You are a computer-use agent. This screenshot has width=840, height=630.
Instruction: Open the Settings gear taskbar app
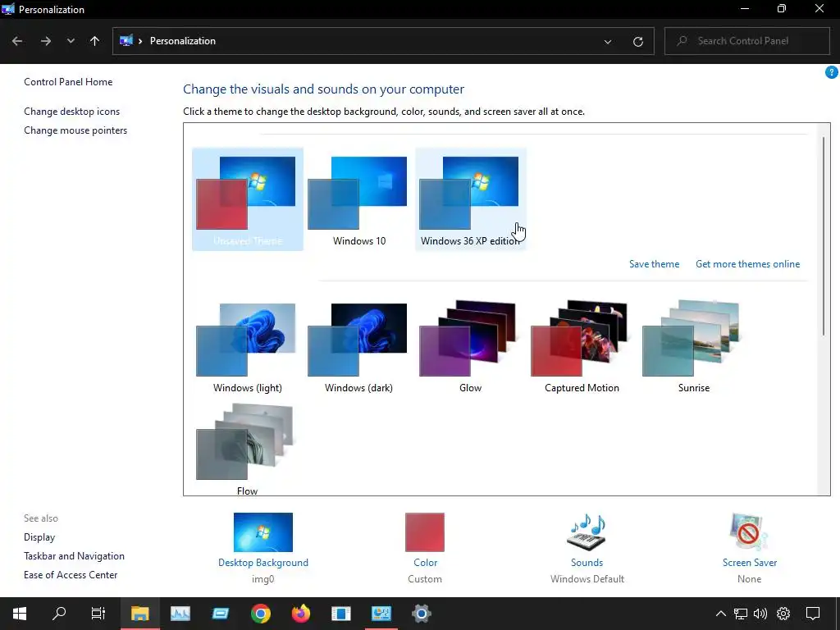pyautogui.click(x=422, y=614)
